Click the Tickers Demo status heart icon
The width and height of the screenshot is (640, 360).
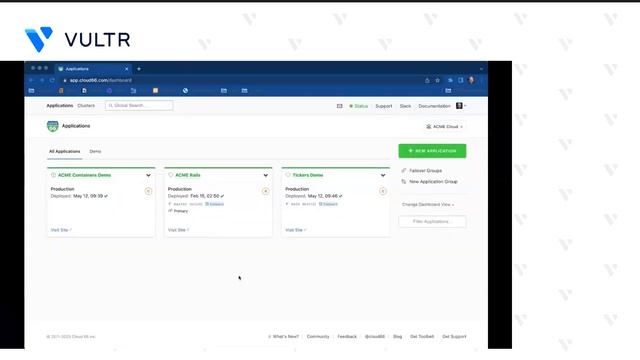[288, 175]
